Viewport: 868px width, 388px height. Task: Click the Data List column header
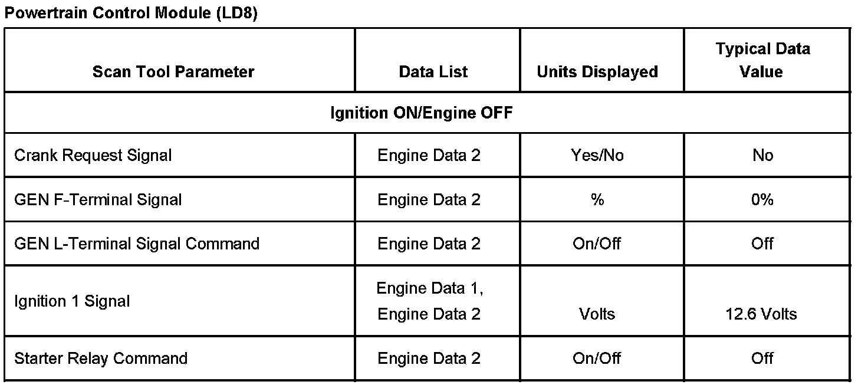pos(433,72)
